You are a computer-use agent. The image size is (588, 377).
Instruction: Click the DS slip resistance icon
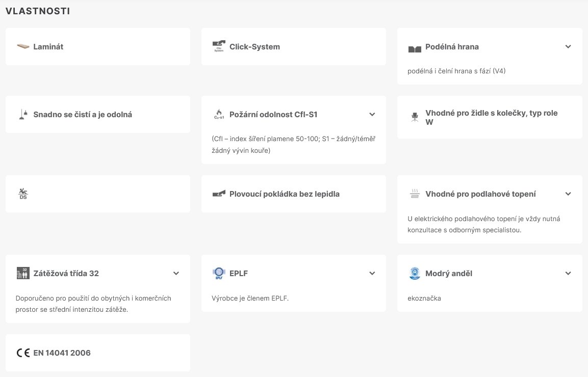pyautogui.click(x=23, y=194)
